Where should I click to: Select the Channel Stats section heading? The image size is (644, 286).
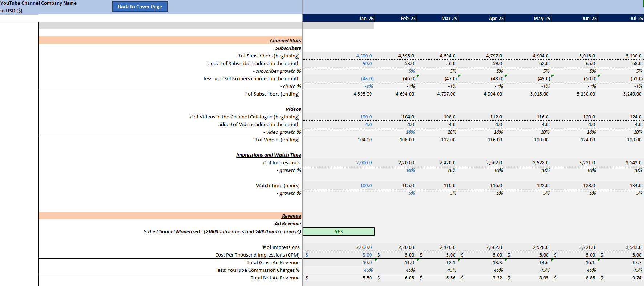(285, 40)
